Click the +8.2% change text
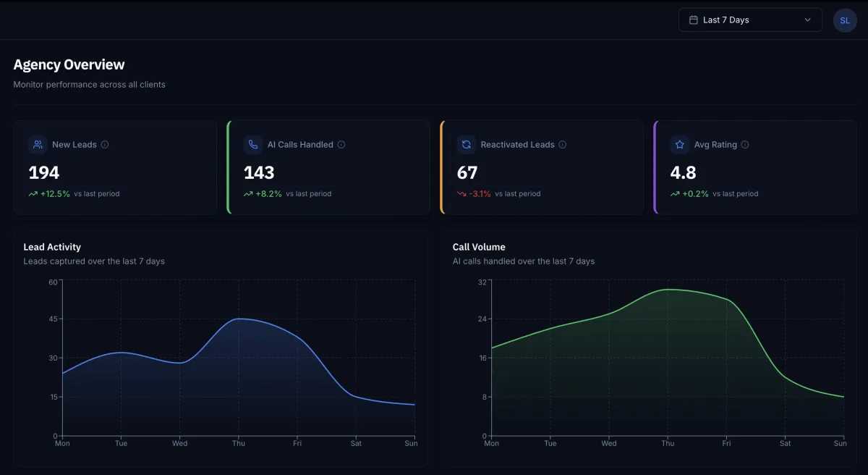 point(268,194)
